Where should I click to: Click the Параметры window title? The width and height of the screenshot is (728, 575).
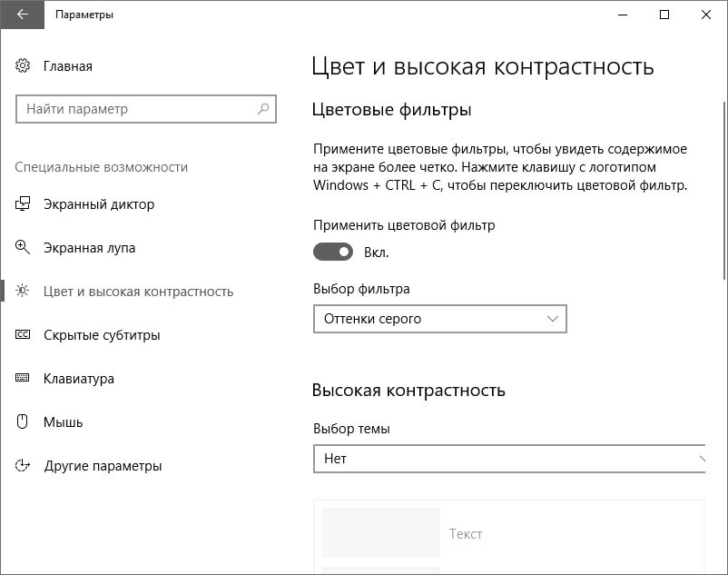[x=84, y=15]
